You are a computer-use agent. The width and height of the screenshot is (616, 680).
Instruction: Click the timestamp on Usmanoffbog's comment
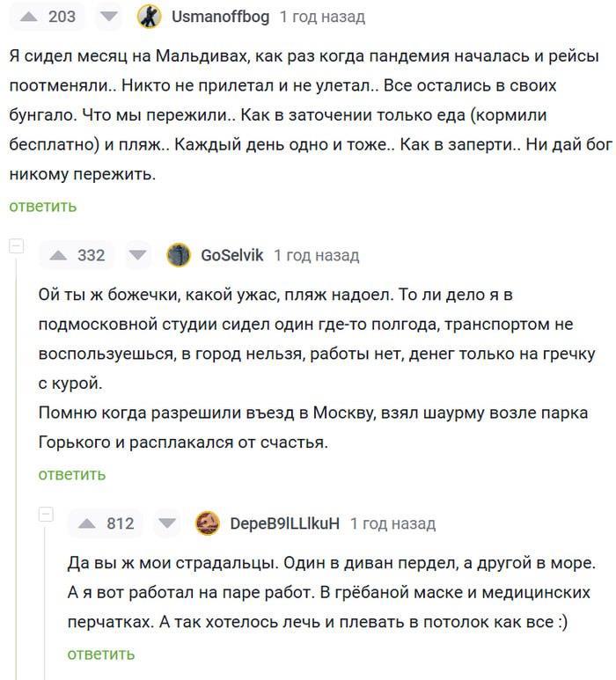(x=322, y=17)
